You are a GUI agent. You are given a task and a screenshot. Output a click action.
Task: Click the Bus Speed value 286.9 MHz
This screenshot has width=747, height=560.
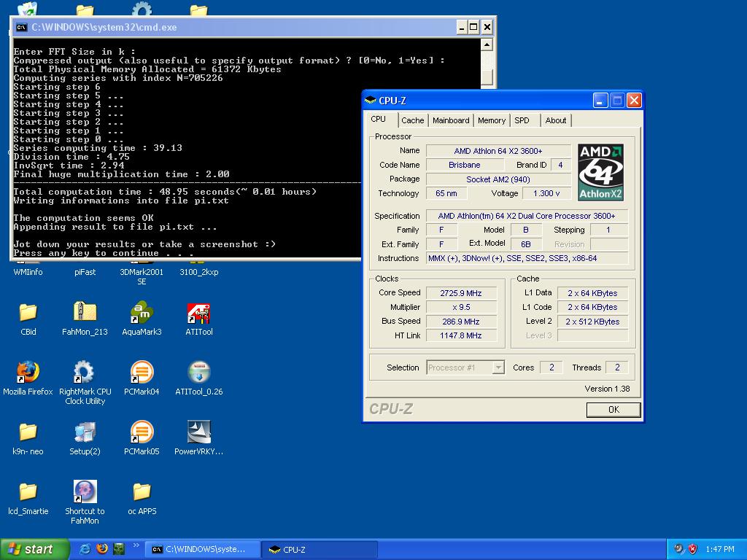(x=461, y=322)
